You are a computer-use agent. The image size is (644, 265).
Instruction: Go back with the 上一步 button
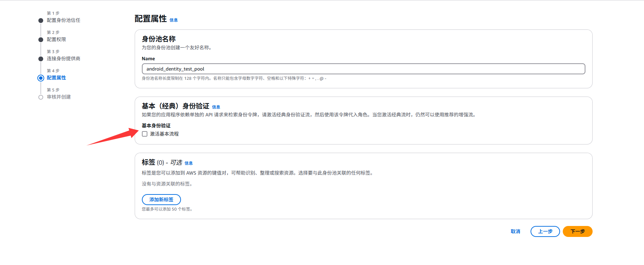(545, 231)
